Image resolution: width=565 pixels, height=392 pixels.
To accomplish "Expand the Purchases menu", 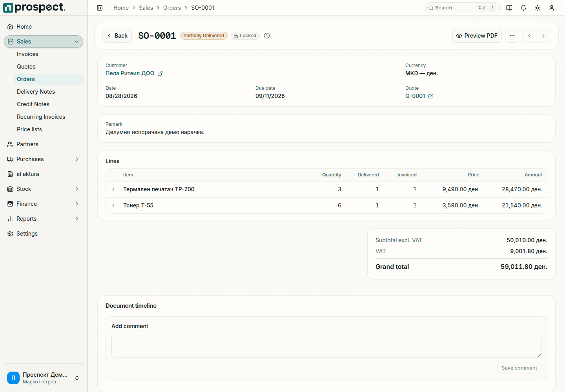I will tap(44, 159).
